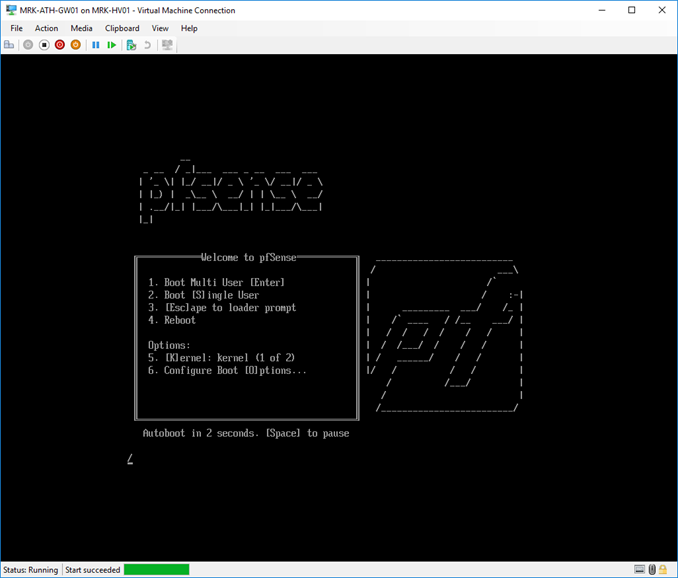Click the 'Welcome to pfSense' heading
678x578 pixels.
pyautogui.click(x=249, y=257)
